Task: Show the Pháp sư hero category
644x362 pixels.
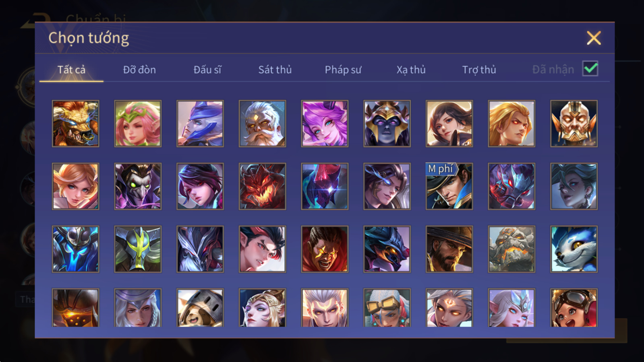Action: pos(343,70)
